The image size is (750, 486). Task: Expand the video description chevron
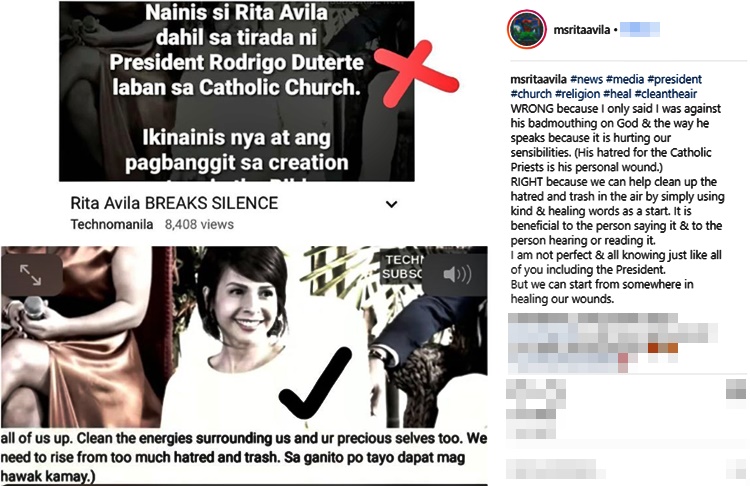[x=391, y=204]
